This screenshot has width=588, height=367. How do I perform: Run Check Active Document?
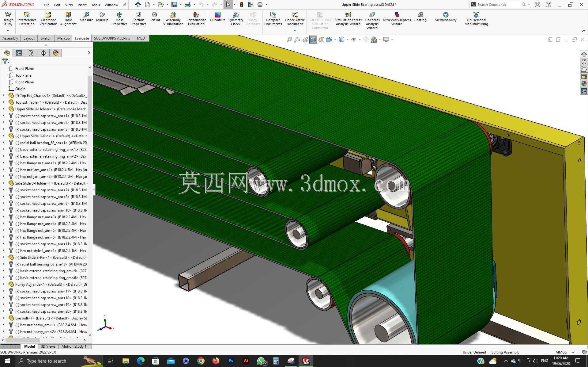pyautogui.click(x=295, y=19)
